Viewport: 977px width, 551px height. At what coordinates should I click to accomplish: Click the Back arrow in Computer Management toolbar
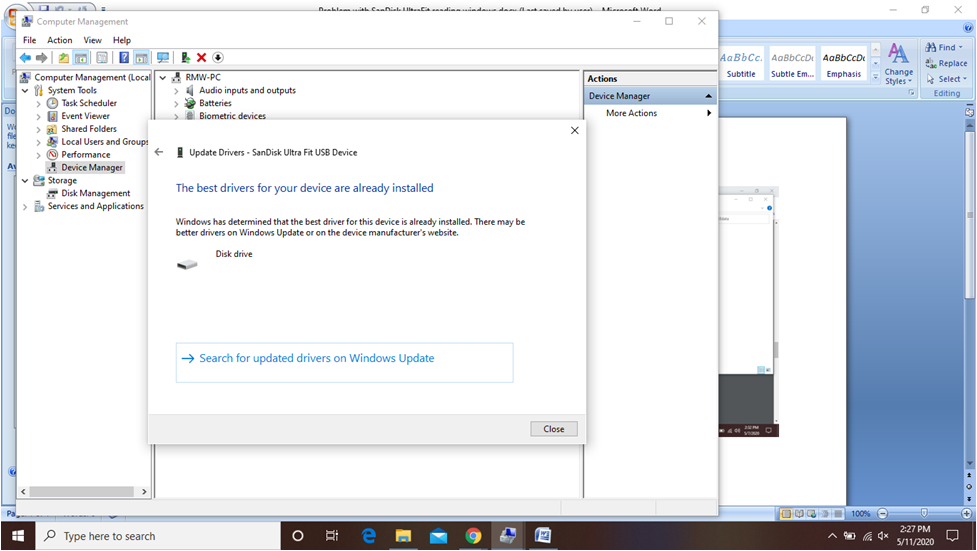tap(25, 57)
